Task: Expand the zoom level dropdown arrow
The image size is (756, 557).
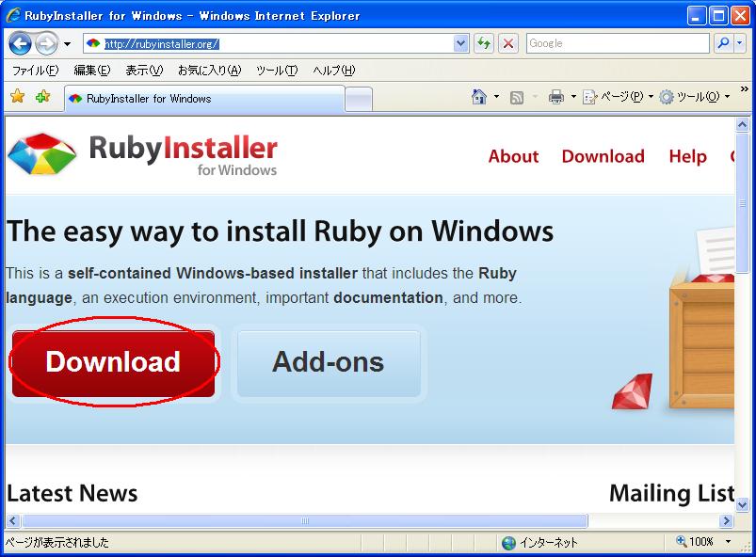Action: coord(728,542)
